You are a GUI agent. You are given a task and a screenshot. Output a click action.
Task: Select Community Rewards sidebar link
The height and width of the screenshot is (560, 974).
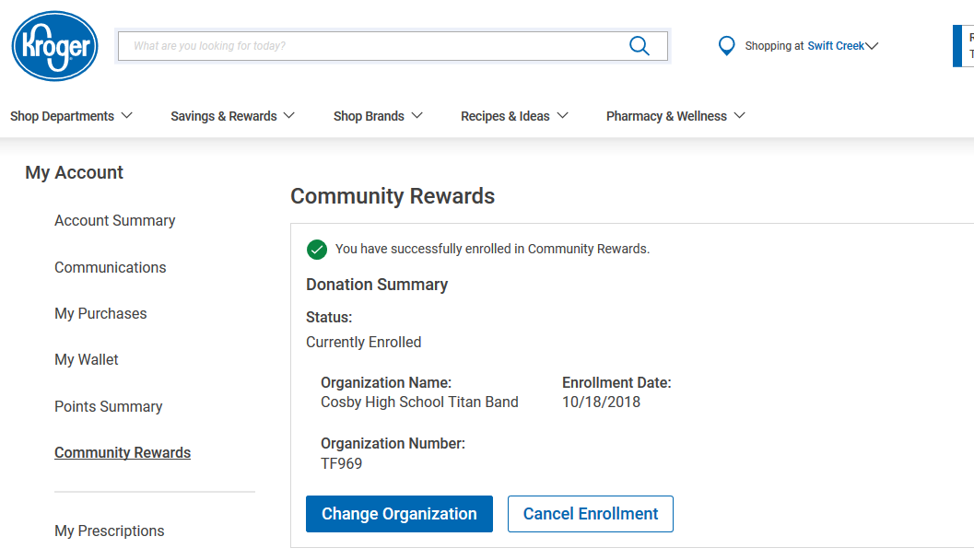click(x=123, y=452)
